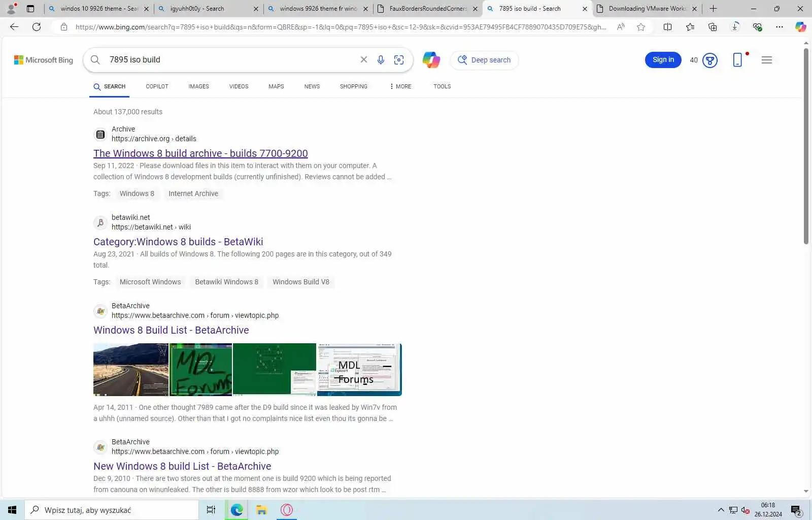Viewport: 812px width, 520px height.
Task: Open the notification center icon
Action: click(x=796, y=510)
